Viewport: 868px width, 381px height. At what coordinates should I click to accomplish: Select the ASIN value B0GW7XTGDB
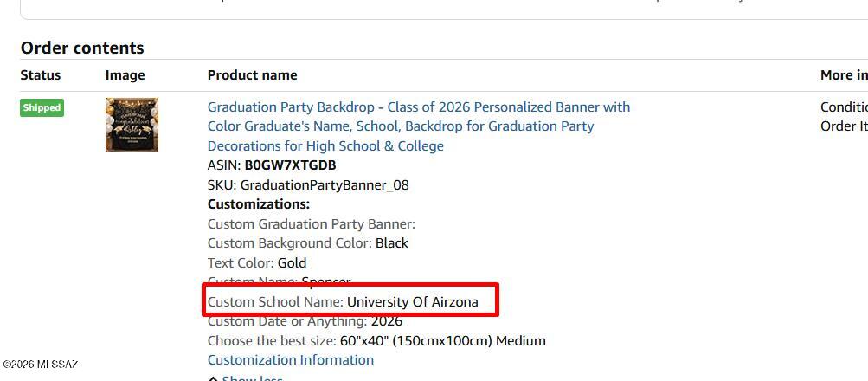pyautogui.click(x=290, y=165)
